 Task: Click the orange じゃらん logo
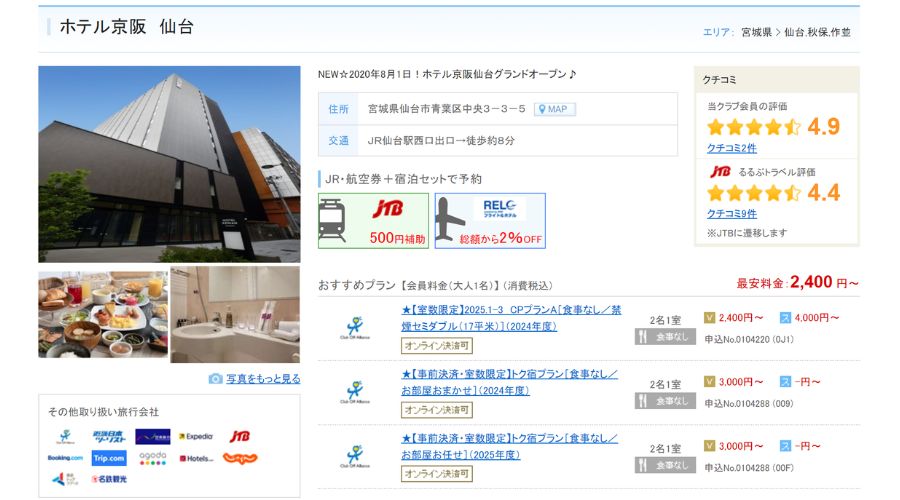pos(240,458)
